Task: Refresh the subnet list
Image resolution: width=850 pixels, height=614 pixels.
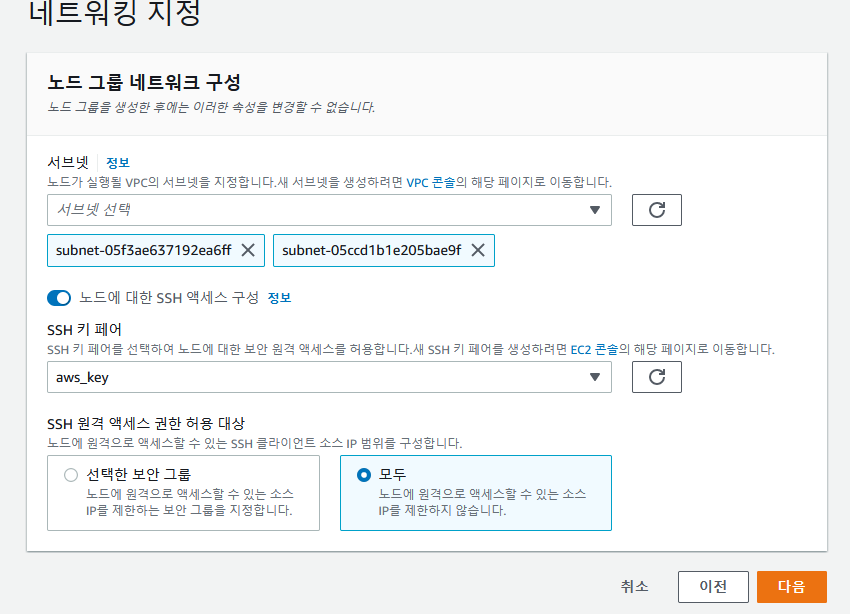Action: pos(656,210)
